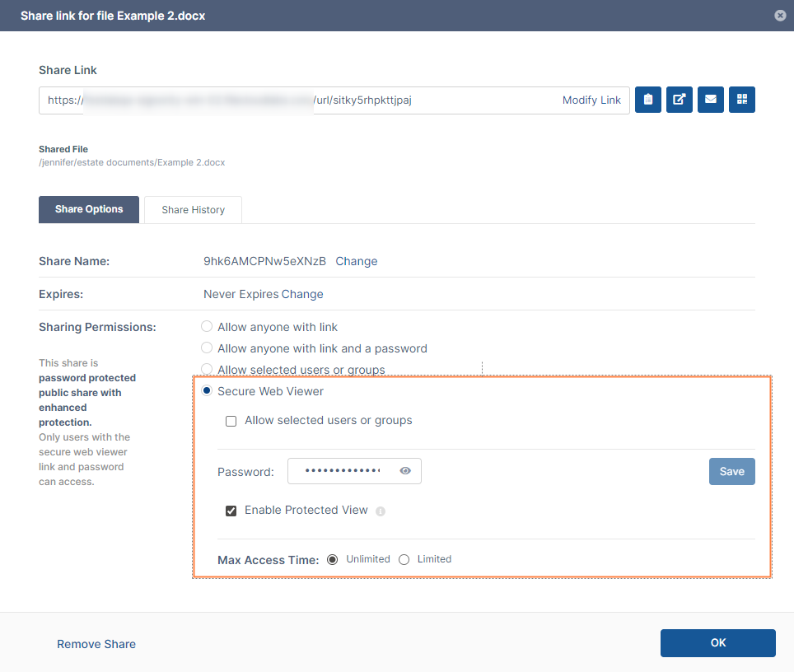794x672 pixels.
Task: Click Modify Link in the URL field
Action: point(591,100)
